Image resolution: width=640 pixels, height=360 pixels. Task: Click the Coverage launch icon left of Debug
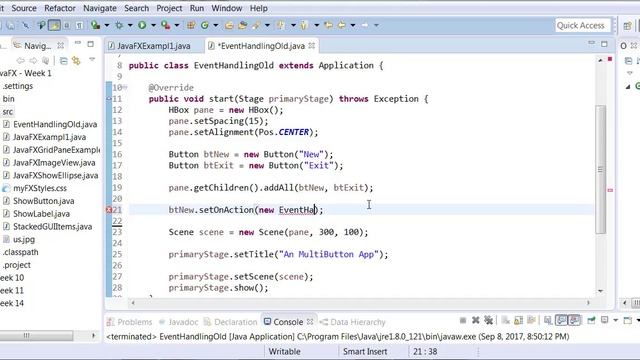(x=96, y=25)
